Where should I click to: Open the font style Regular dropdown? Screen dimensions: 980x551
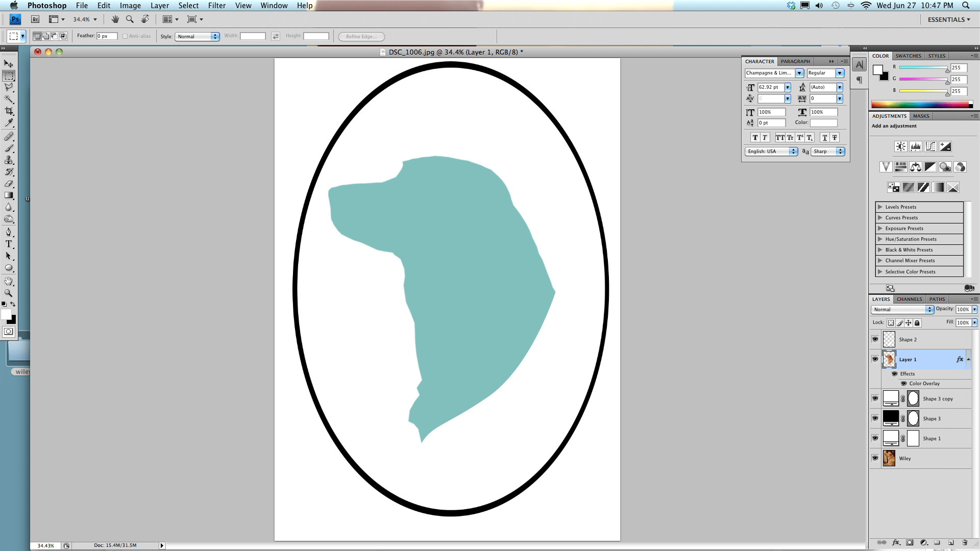point(840,73)
